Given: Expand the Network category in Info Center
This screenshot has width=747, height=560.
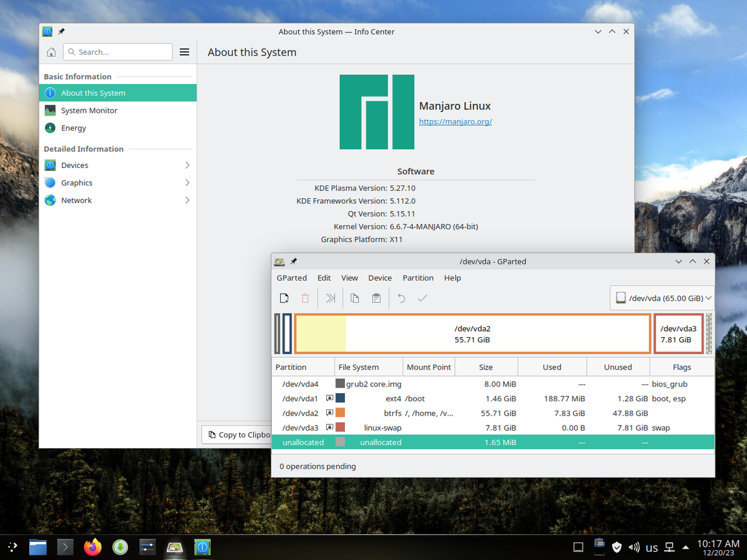Looking at the screenshot, I should 118,200.
